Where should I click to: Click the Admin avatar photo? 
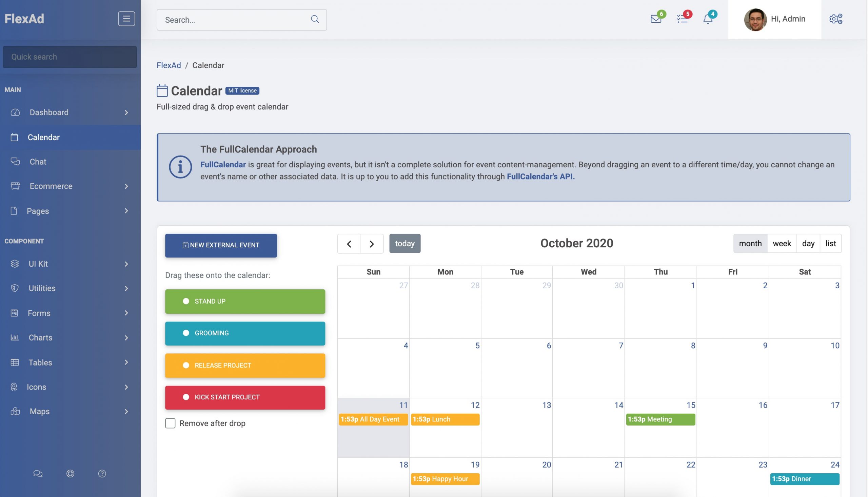[755, 19]
